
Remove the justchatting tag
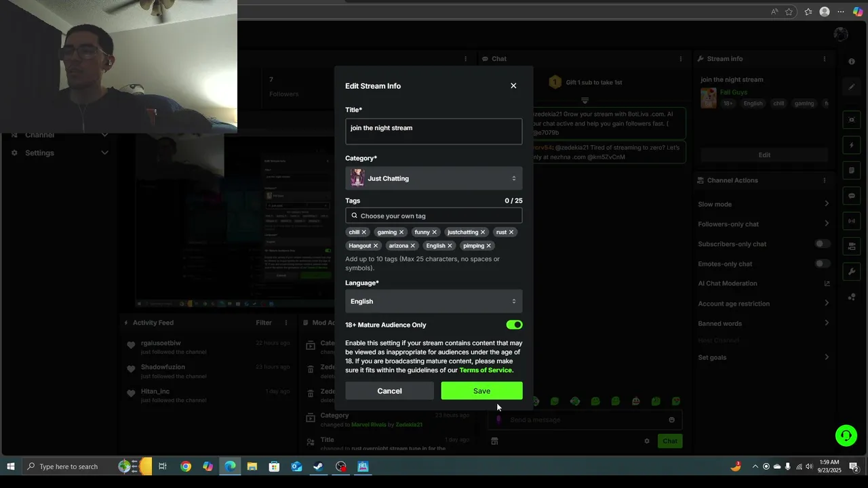[x=483, y=232]
